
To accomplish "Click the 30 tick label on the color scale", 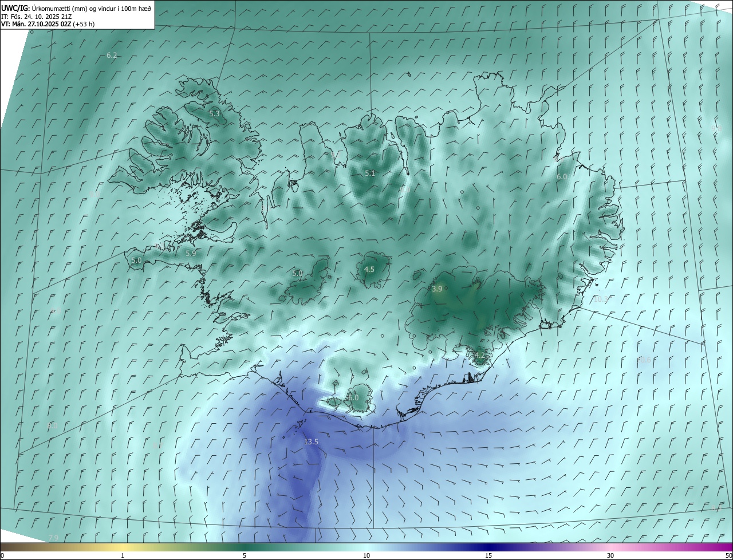I will click(x=610, y=555).
